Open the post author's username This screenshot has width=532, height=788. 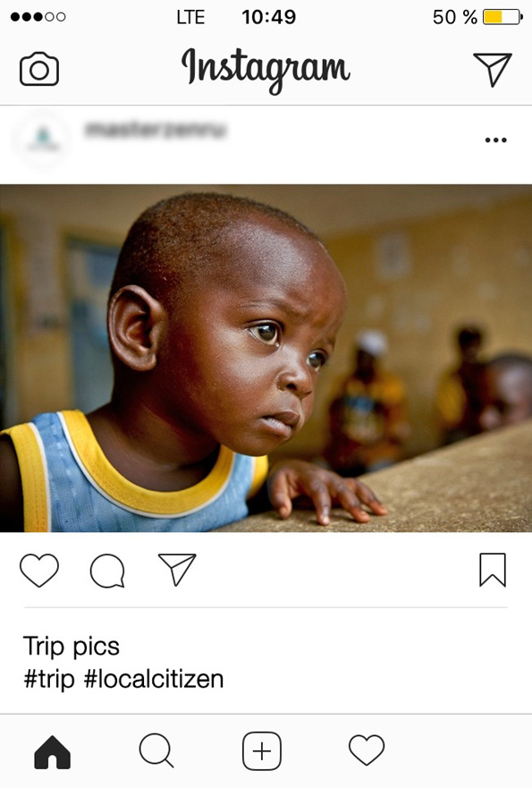pos(156,130)
